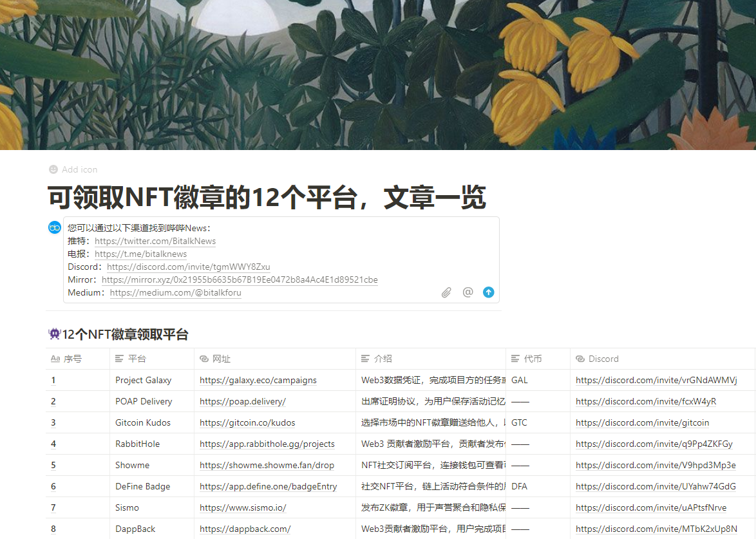Screen dimensions: 756x539
Task: Click the @ mention icon in comment box
Action: pos(468,292)
